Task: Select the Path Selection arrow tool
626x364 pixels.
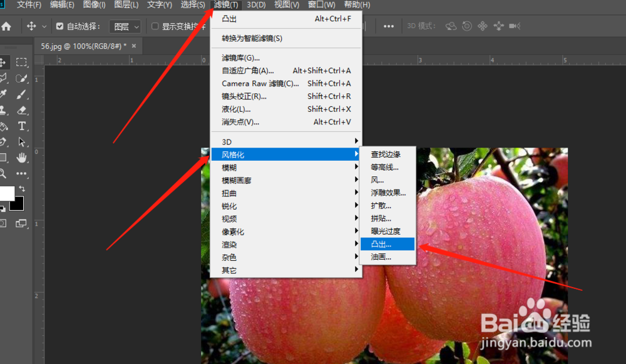Action: [21, 142]
